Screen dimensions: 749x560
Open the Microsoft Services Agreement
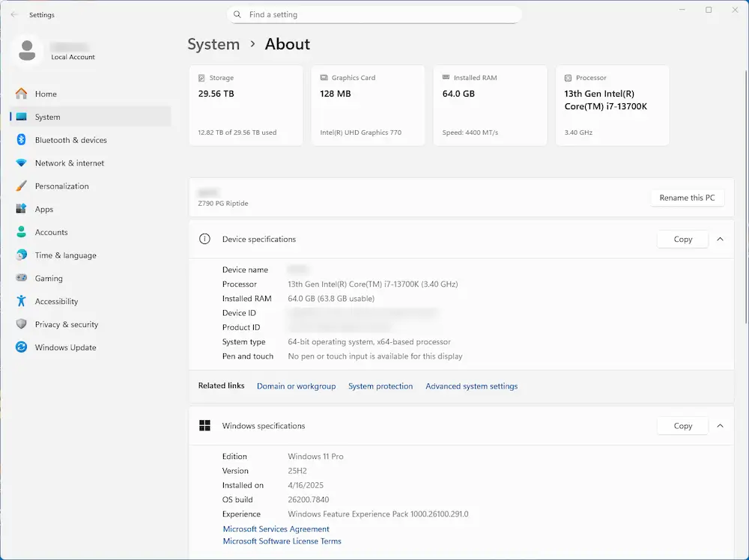[276, 529]
